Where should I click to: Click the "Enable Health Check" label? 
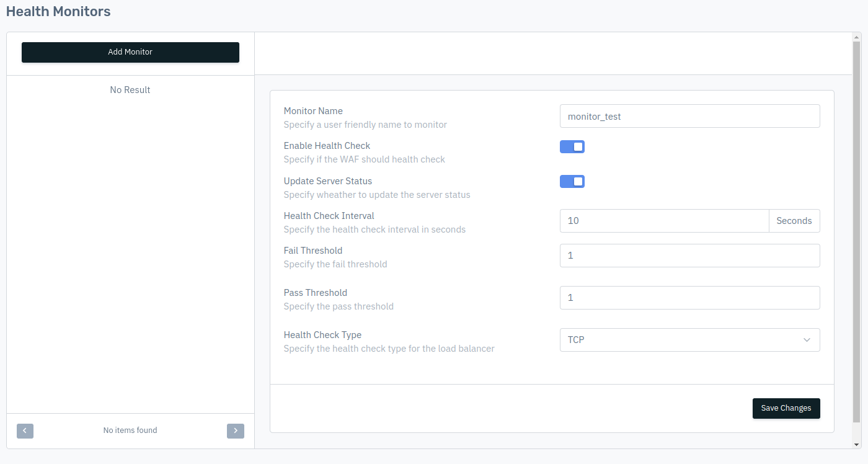click(327, 146)
